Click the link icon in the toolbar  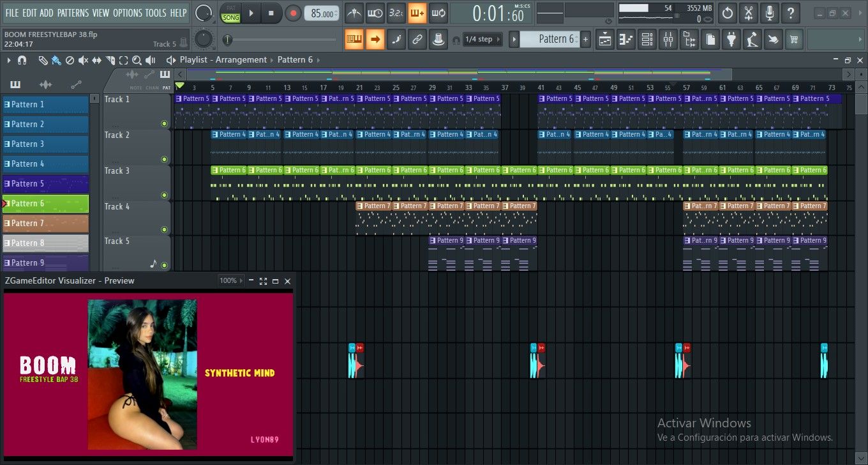[x=417, y=39]
